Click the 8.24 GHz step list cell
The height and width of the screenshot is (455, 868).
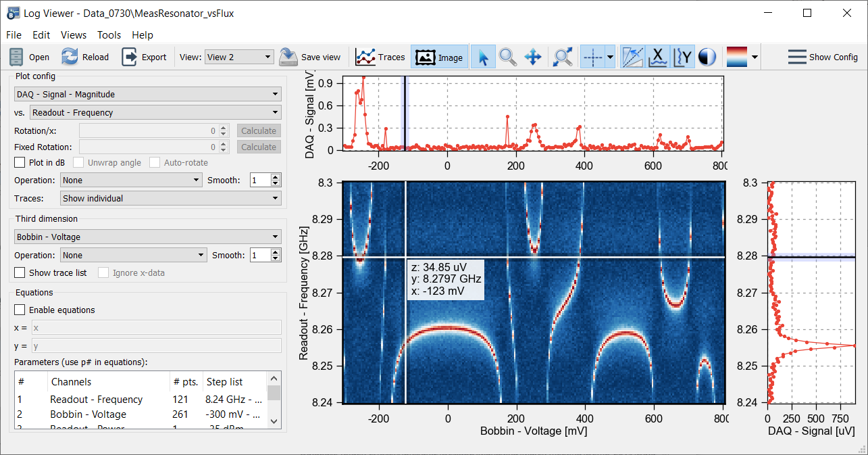tap(234, 400)
